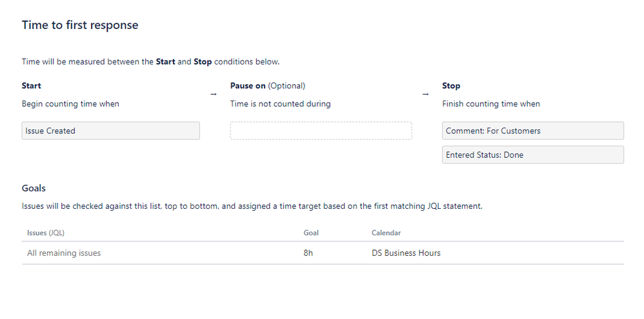Click the Goals section heading
Image resolution: width=644 pixels, height=319 pixels.
coord(34,188)
